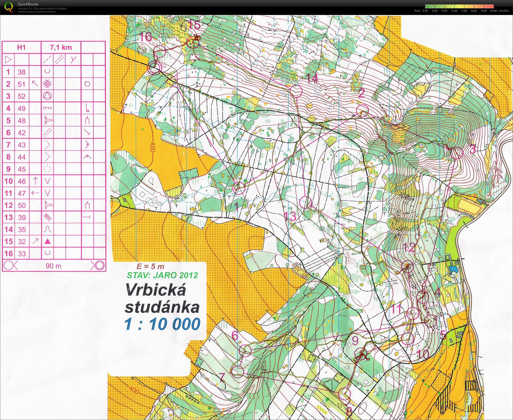This screenshot has height=420, width=513.
Task: Click control circle 15 on the map
Action: tap(193, 43)
